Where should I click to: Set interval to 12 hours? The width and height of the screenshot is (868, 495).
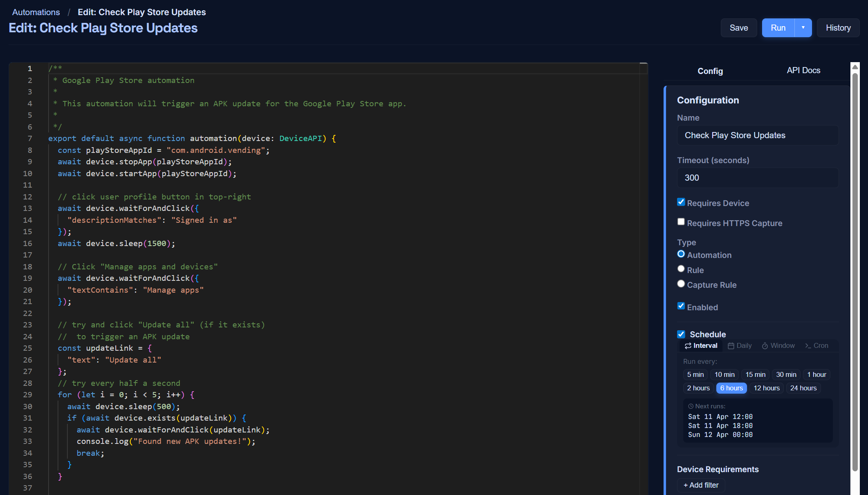click(x=767, y=388)
